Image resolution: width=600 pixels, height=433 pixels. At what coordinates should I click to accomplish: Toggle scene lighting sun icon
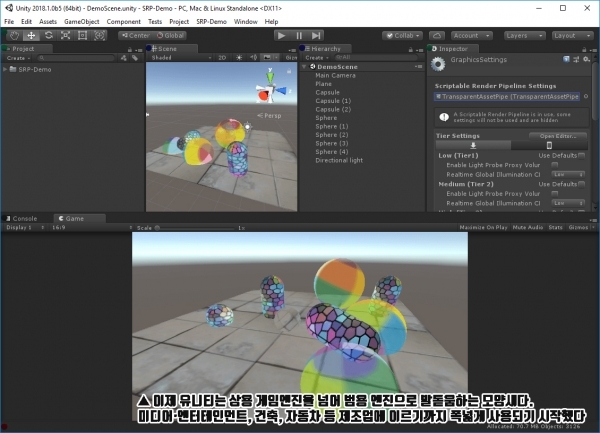click(x=239, y=57)
